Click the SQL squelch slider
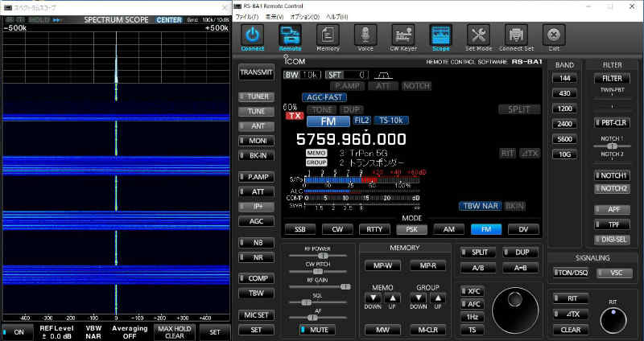Image resolution: width=644 pixels, height=341 pixels. pyautogui.click(x=318, y=302)
